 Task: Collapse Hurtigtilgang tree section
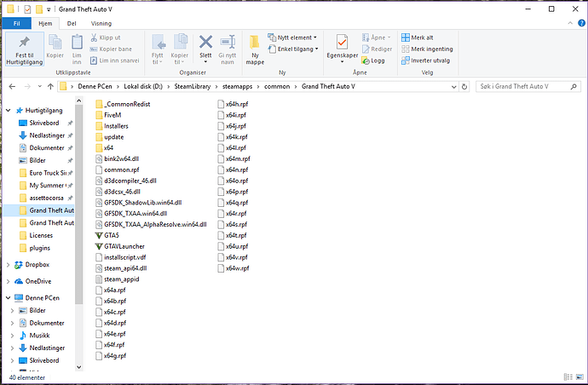point(8,111)
